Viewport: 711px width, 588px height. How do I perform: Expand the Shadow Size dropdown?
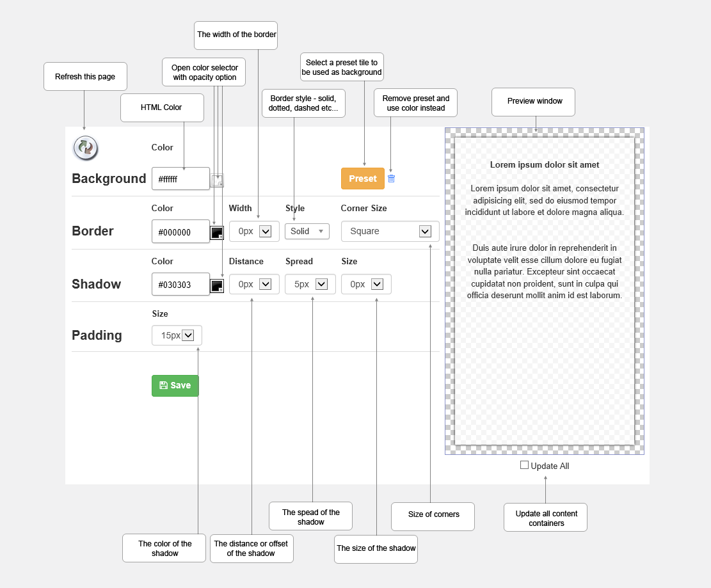(x=366, y=284)
